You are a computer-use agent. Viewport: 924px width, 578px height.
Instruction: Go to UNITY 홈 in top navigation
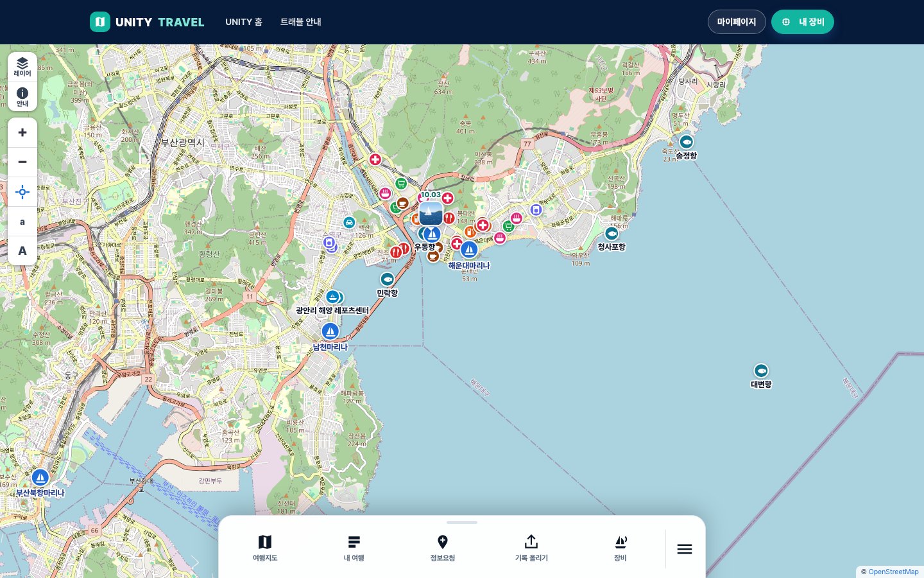(x=244, y=22)
